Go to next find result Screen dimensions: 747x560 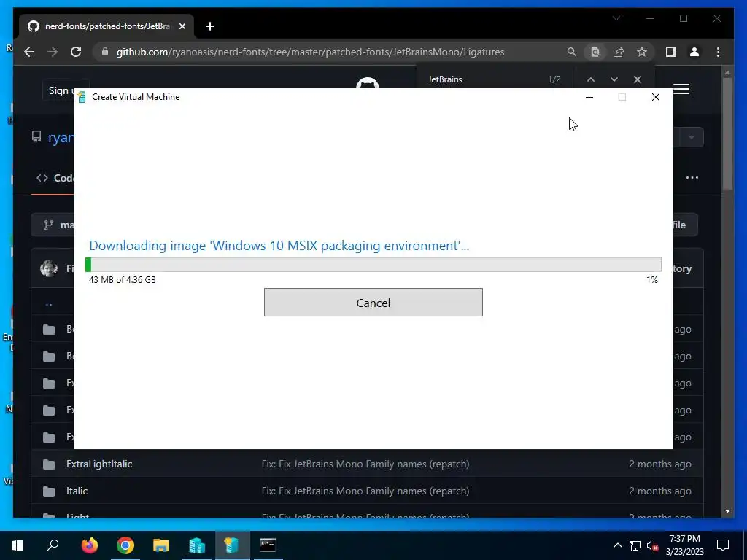614,79
